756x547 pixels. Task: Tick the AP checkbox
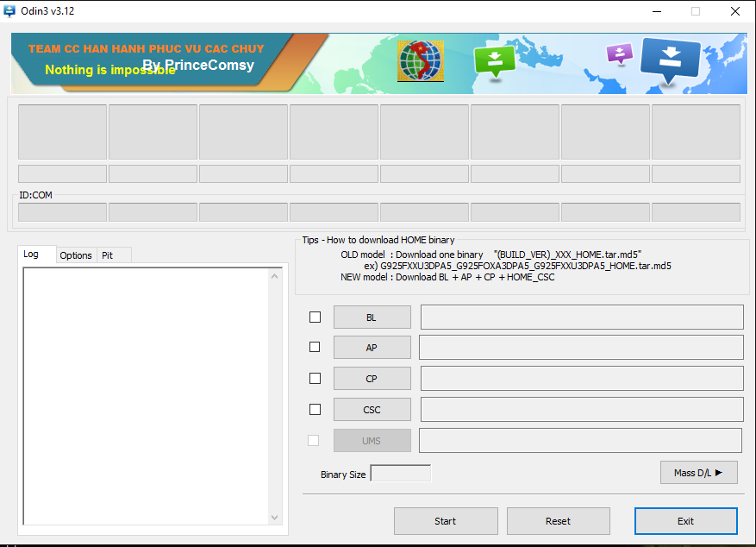coord(315,347)
